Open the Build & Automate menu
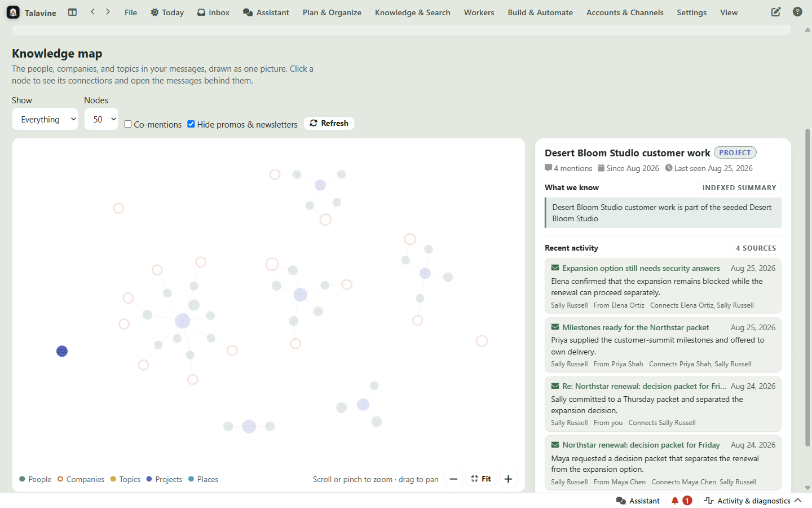The width and height of the screenshot is (812, 508). pyautogui.click(x=540, y=12)
